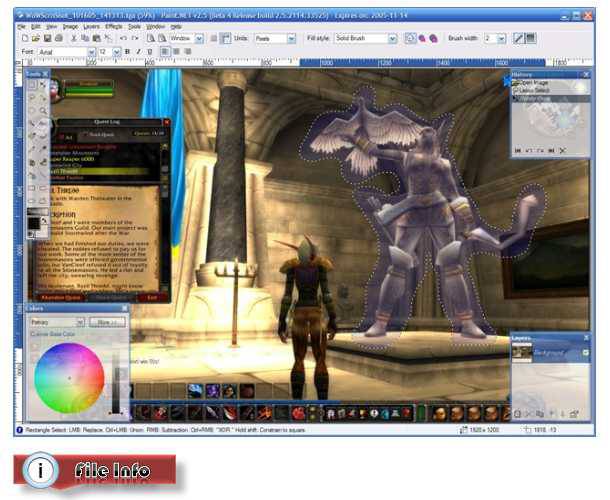Click layer properties button in Layers panel
The image size is (610, 500).
pos(574,414)
